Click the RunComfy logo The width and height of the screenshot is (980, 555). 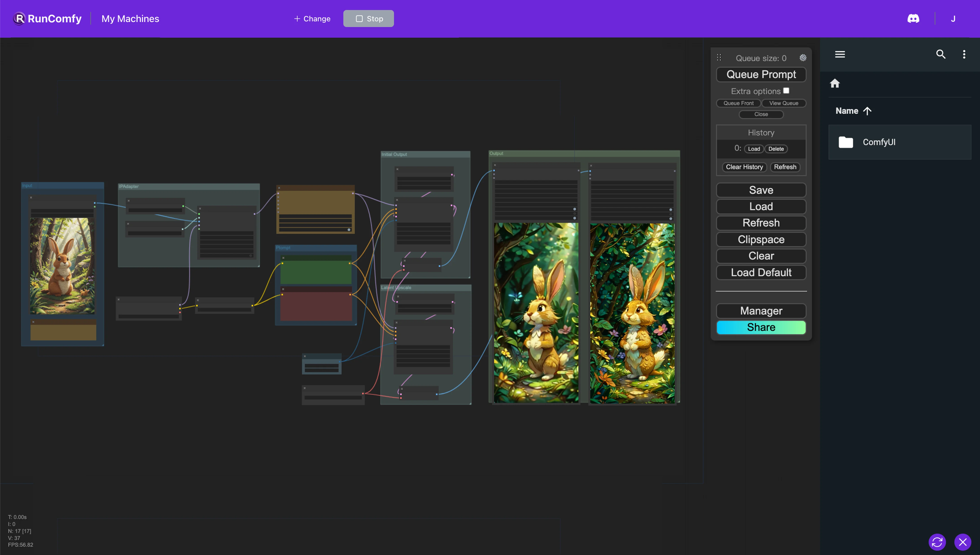(x=48, y=19)
